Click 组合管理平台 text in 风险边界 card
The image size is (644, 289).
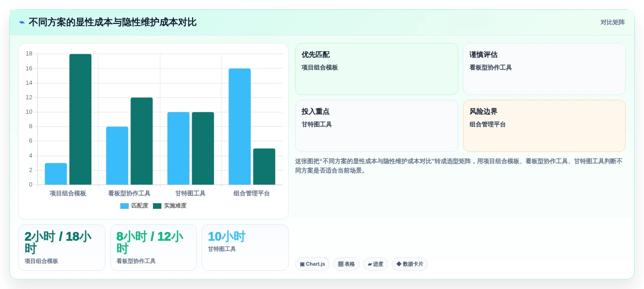(488, 124)
